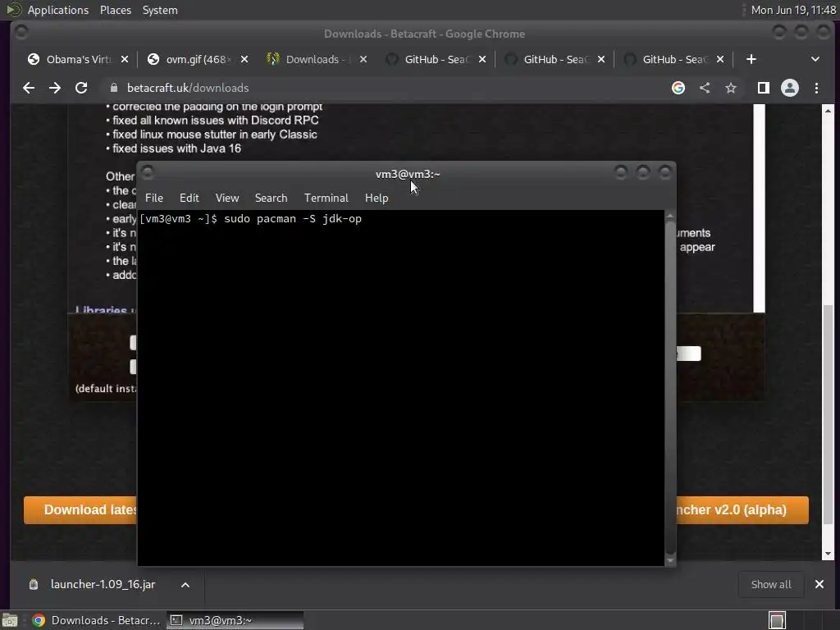This screenshot has width=840, height=630.
Task: Click the page scrollbar up arrow
Action: point(829,111)
